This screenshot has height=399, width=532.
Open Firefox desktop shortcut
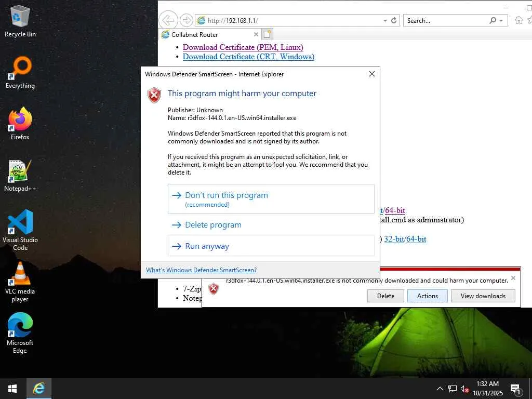tap(20, 124)
